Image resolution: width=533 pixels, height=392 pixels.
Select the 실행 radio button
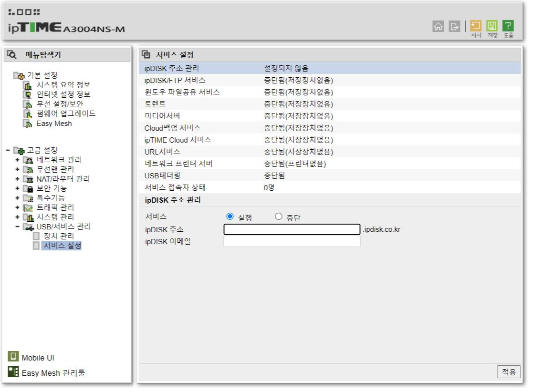230,217
